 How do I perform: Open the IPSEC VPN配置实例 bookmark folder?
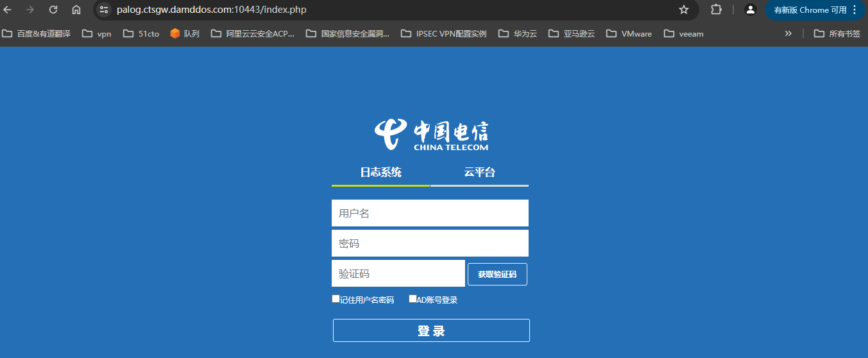(444, 33)
